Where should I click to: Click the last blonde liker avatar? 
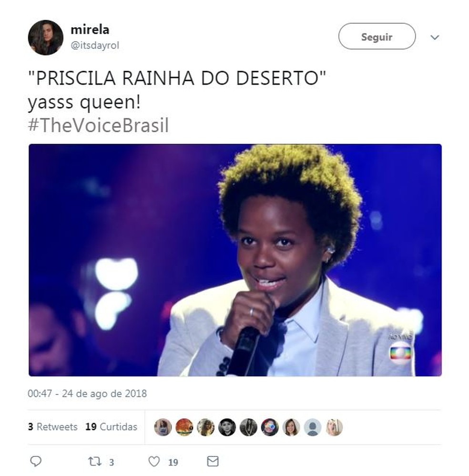(334, 427)
